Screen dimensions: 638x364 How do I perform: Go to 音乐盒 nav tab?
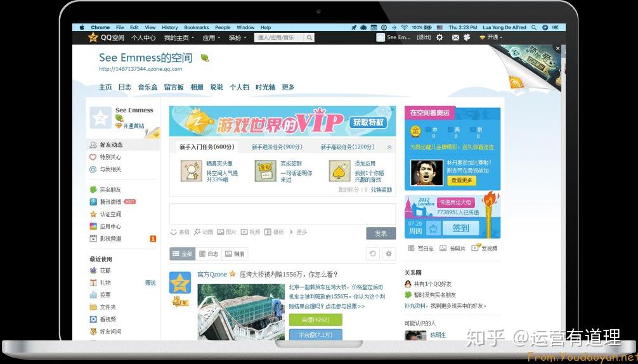coord(148,87)
